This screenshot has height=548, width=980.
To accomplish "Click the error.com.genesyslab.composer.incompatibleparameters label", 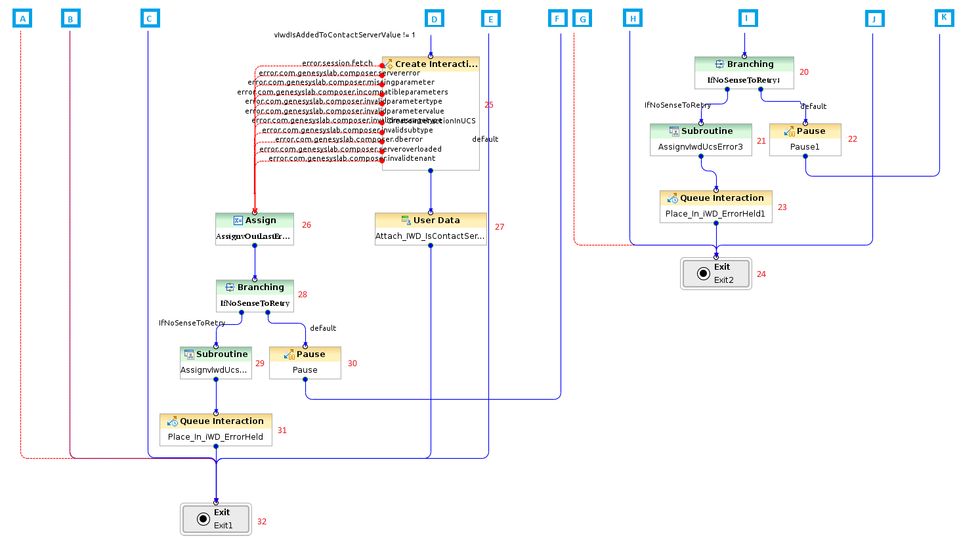I will click(343, 92).
